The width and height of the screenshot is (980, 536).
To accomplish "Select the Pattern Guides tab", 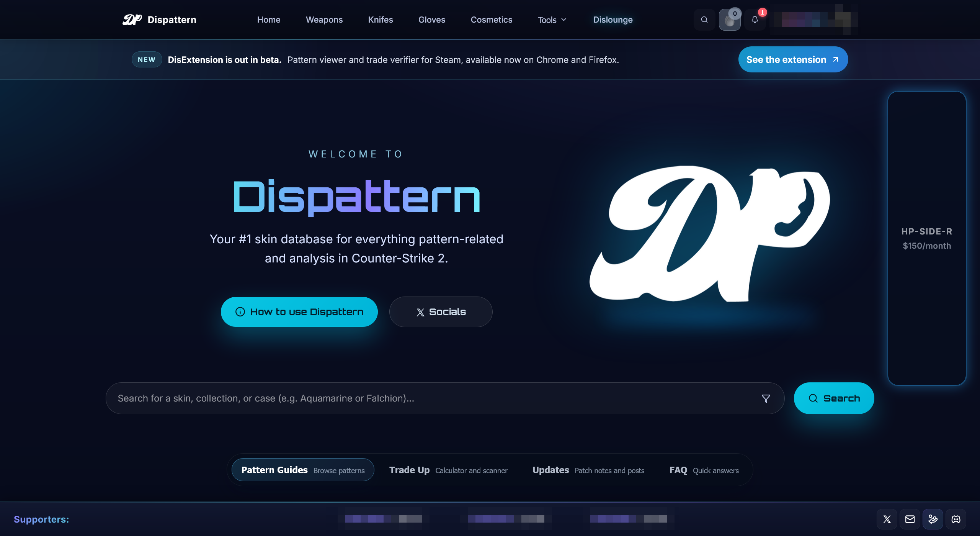I will point(302,470).
